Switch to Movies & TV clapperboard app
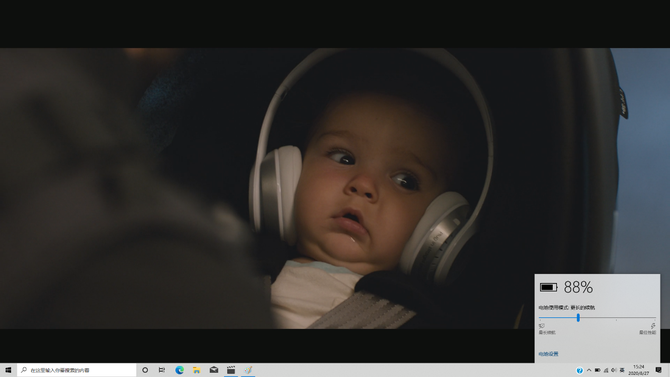 [231, 370]
